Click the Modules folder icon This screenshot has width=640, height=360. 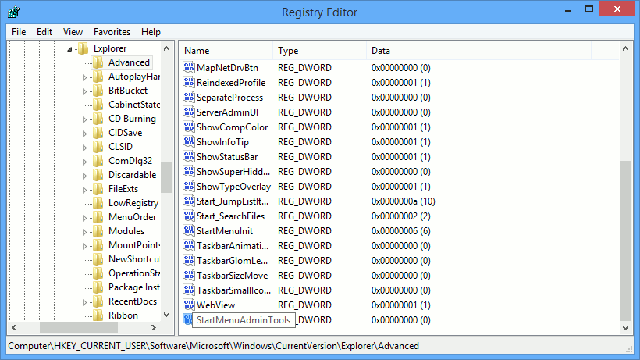click(98, 231)
